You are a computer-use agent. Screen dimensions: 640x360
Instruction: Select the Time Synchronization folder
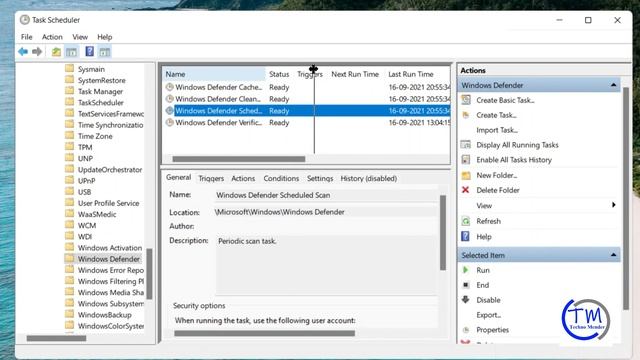tap(110, 125)
